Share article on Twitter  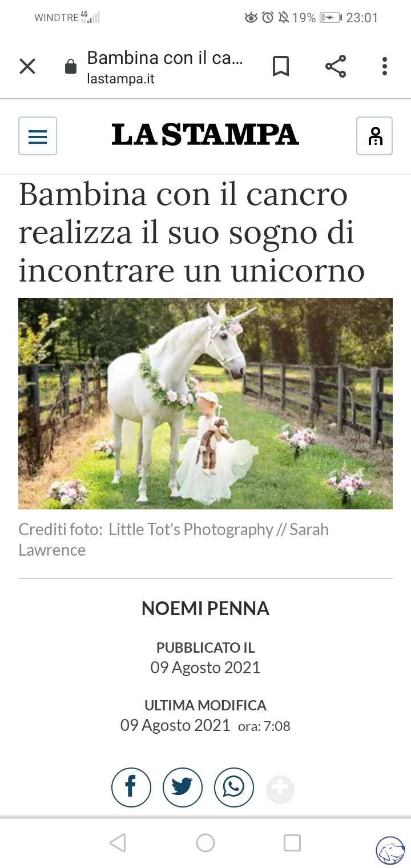[x=183, y=787]
